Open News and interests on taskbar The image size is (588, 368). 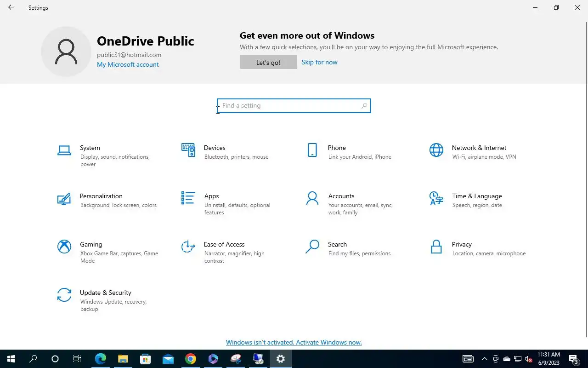(468, 359)
